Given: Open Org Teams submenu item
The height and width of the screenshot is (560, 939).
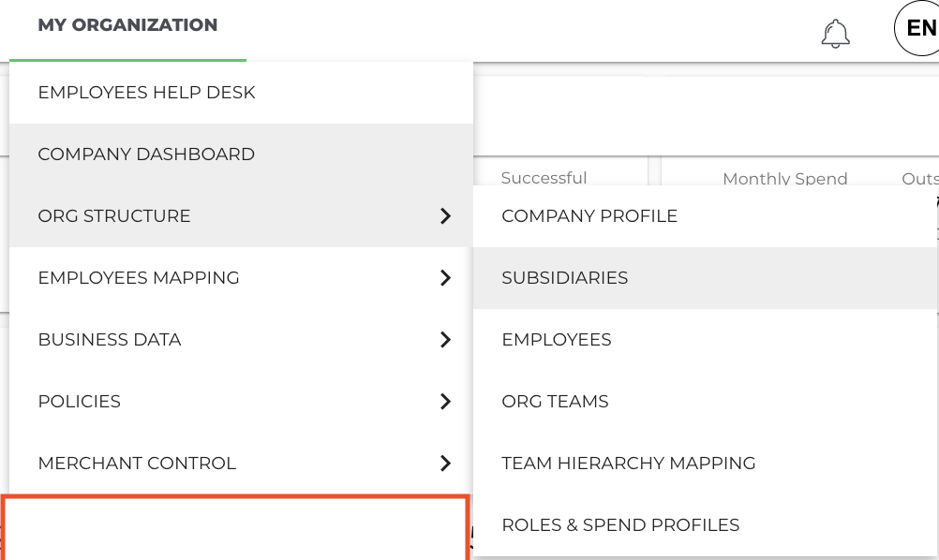Looking at the screenshot, I should (705, 402).
